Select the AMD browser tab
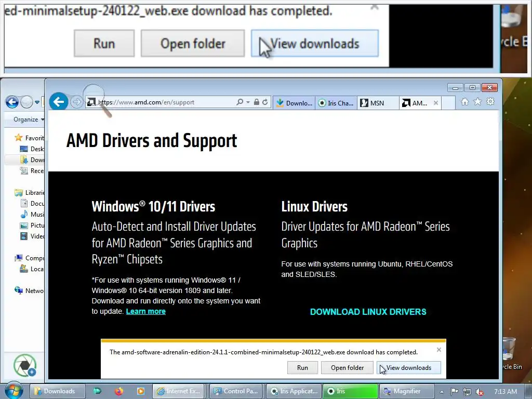 pos(416,103)
